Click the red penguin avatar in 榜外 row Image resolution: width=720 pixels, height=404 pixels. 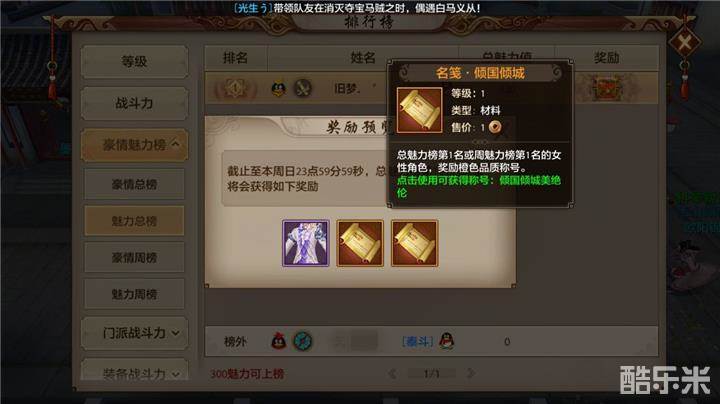click(278, 341)
